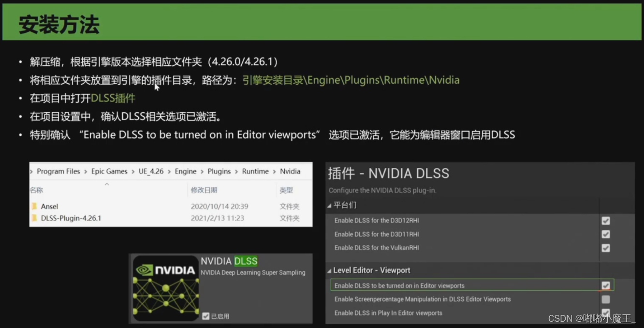Click the green plugin path text
Screen dimensions: 644x328
coord(351,80)
